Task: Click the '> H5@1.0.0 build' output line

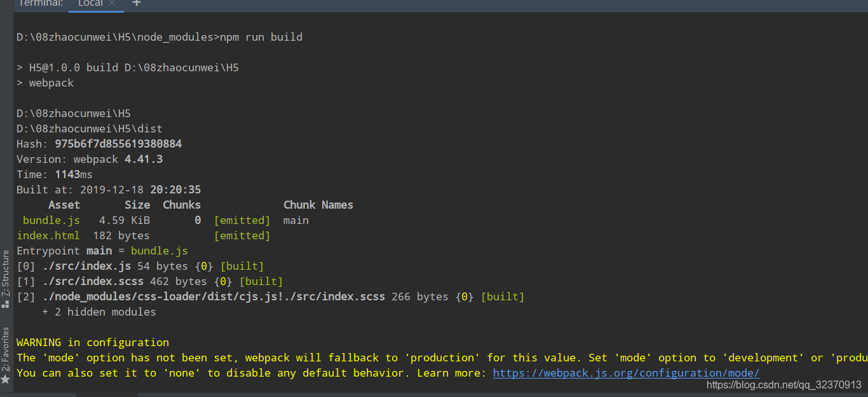Action: (128, 68)
